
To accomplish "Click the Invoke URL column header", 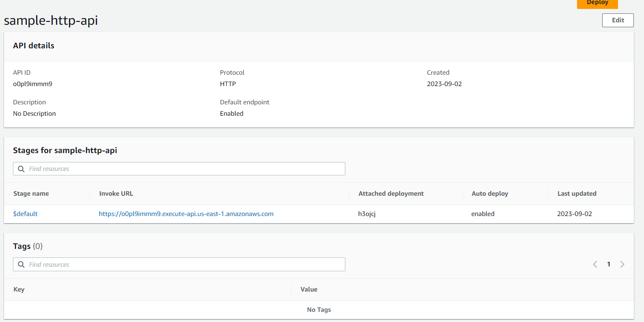I will (x=116, y=194).
